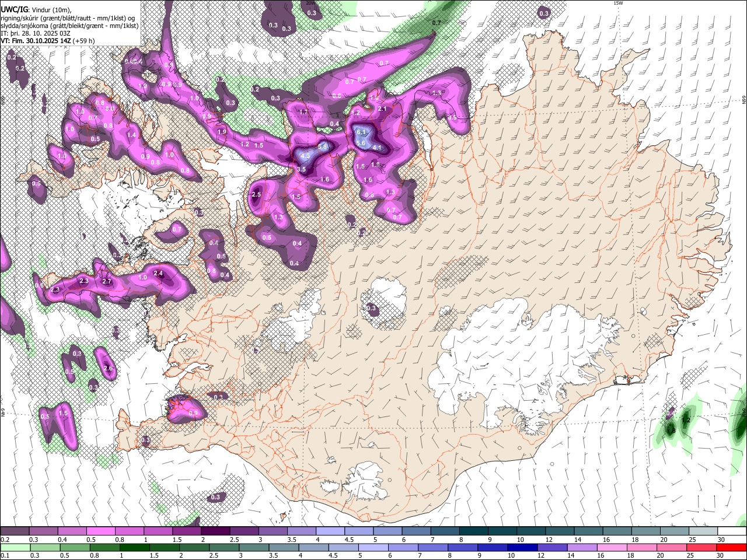747x560 pixels.
Task: Click the pale grey 25 swatch in upper legend
Action: [704, 531]
